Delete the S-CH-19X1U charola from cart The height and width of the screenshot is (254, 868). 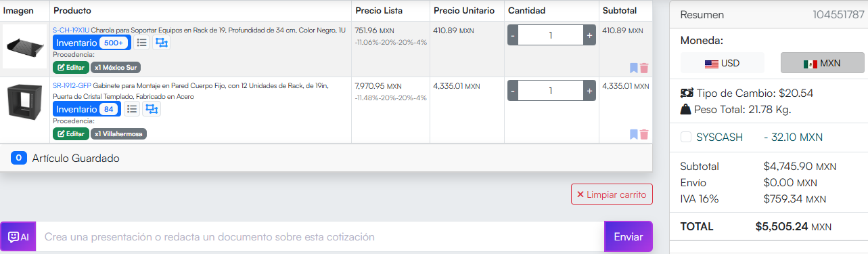644,68
